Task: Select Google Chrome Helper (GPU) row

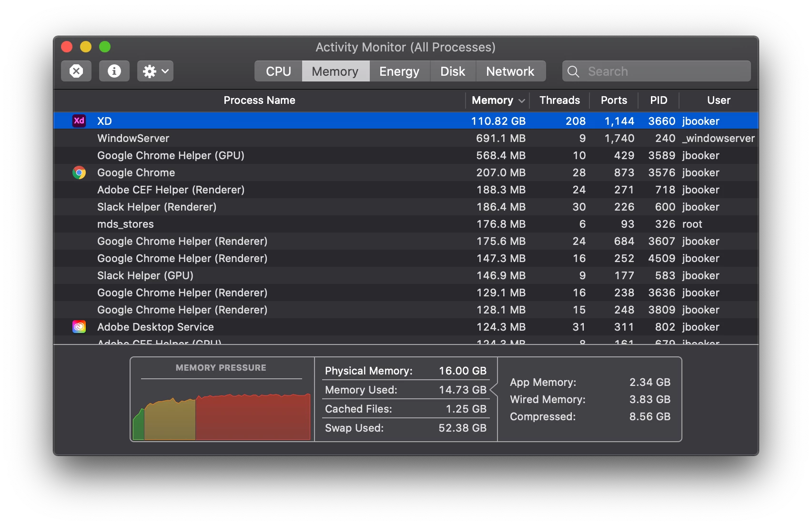Action: click(x=406, y=155)
